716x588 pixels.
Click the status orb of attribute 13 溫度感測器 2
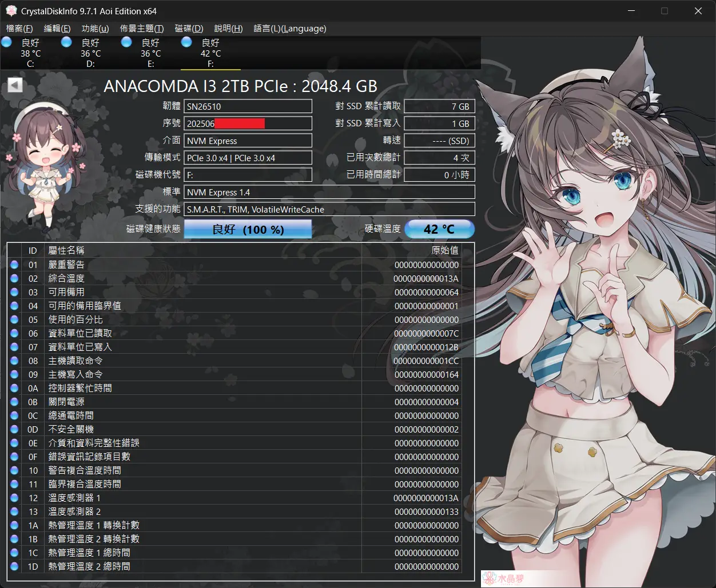14,511
